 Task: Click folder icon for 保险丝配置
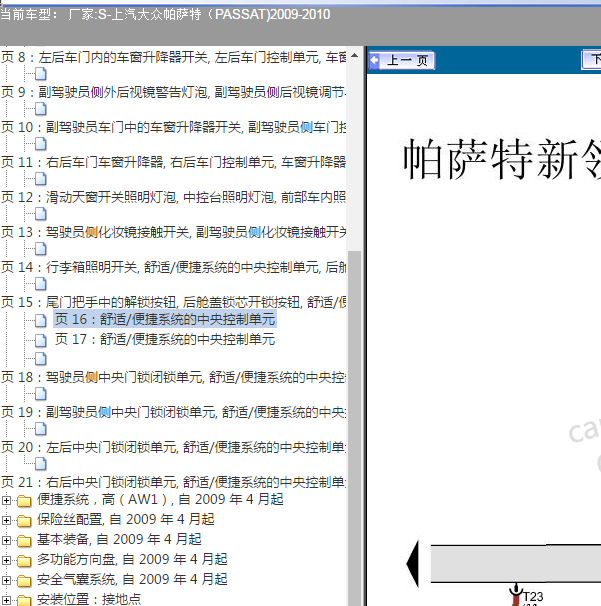point(24,521)
